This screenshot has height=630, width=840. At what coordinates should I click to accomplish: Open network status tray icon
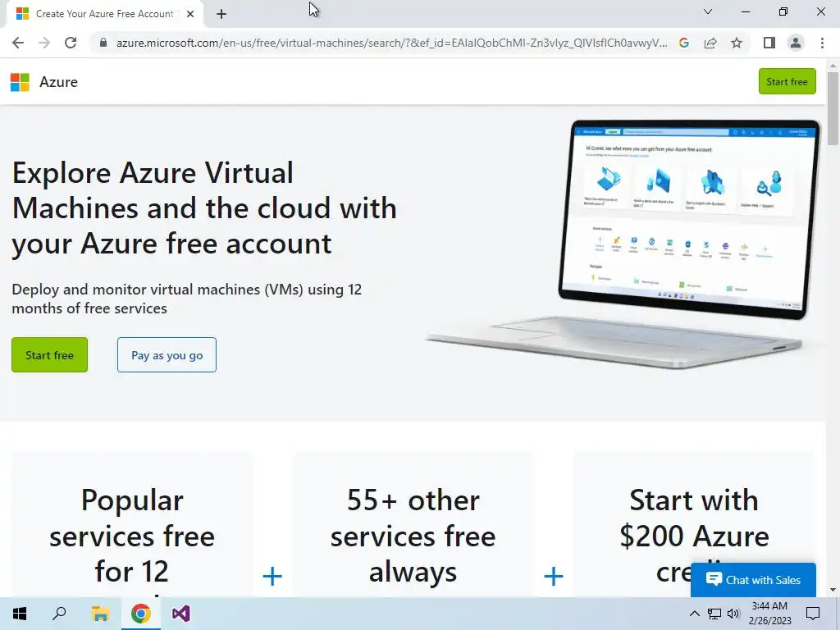click(714, 614)
